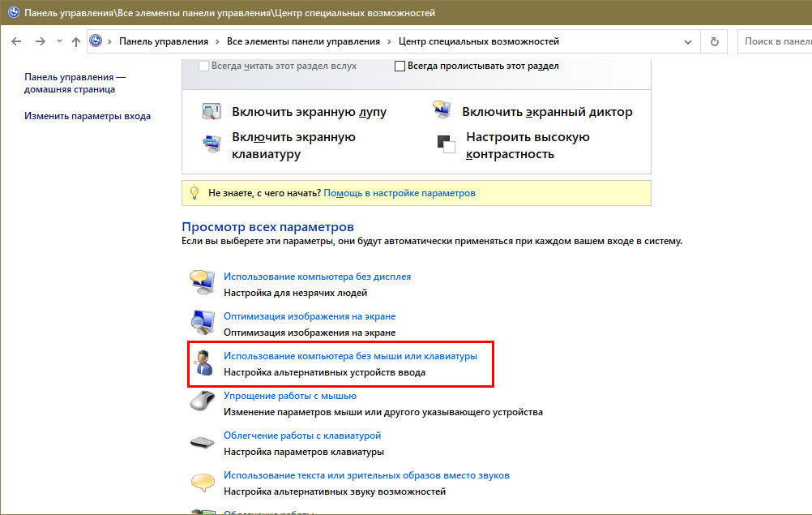
Task: Click the magnifier icon beside Включить экранную лупу
Action: click(x=212, y=112)
